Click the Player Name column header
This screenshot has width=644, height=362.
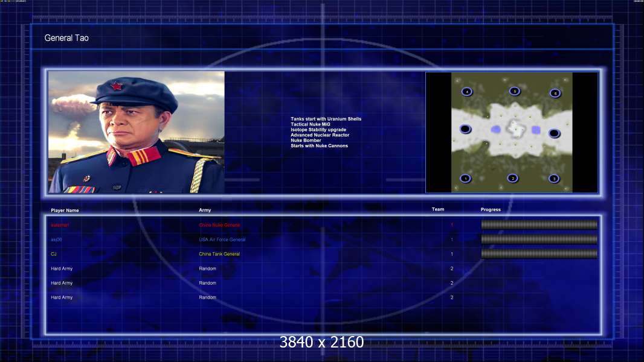click(x=65, y=211)
